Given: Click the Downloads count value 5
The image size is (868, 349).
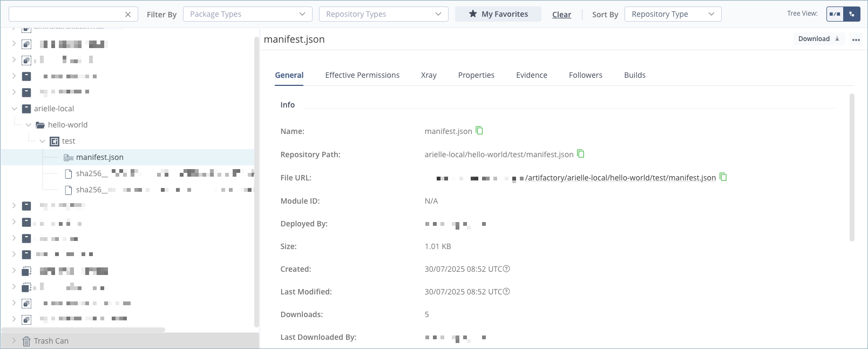Looking at the screenshot, I should (426, 314).
